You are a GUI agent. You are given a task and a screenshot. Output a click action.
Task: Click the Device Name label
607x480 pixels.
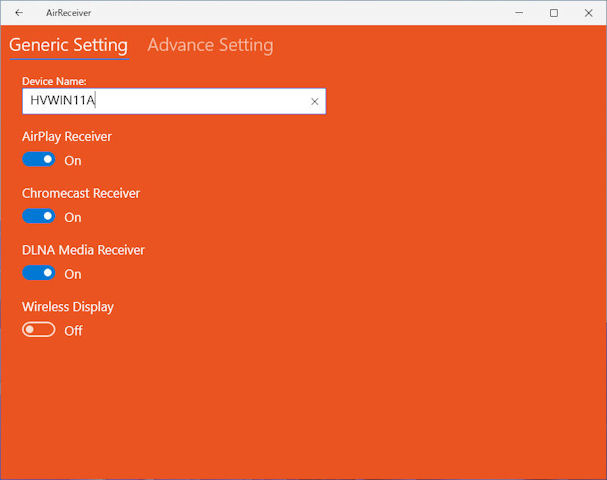click(x=54, y=81)
